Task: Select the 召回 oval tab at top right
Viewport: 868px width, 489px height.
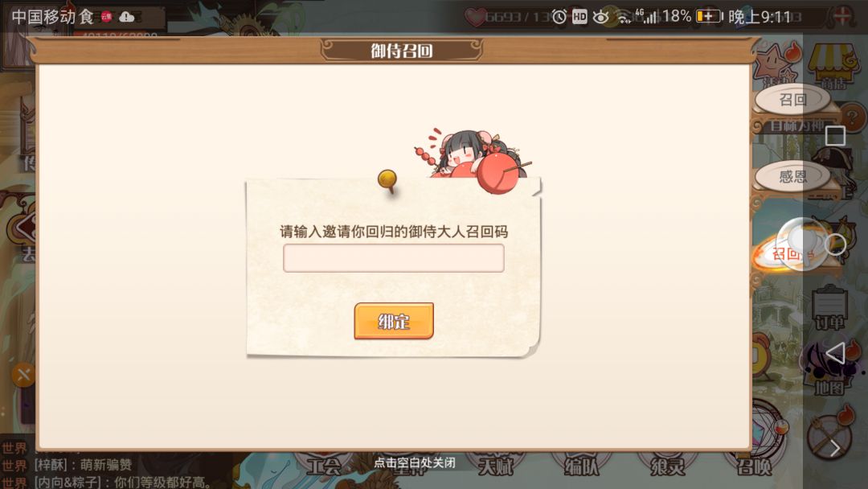Action: 792,100
